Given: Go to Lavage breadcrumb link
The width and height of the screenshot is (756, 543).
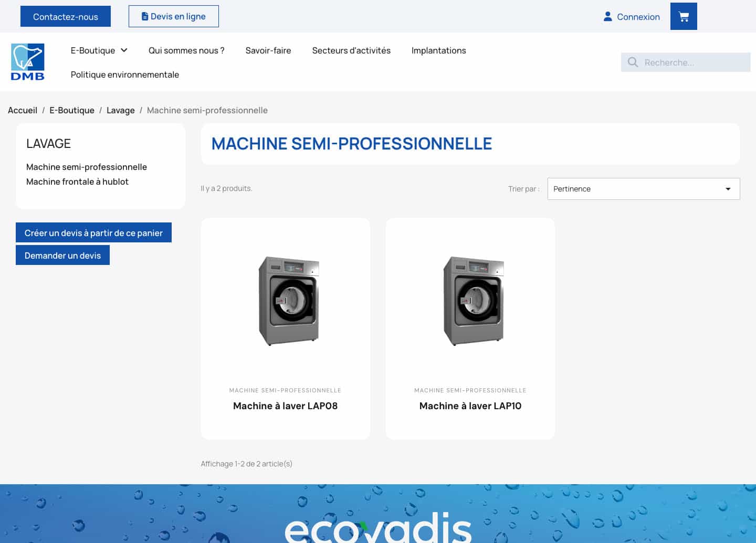Looking at the screenshot, I should (x=121, y=110).
